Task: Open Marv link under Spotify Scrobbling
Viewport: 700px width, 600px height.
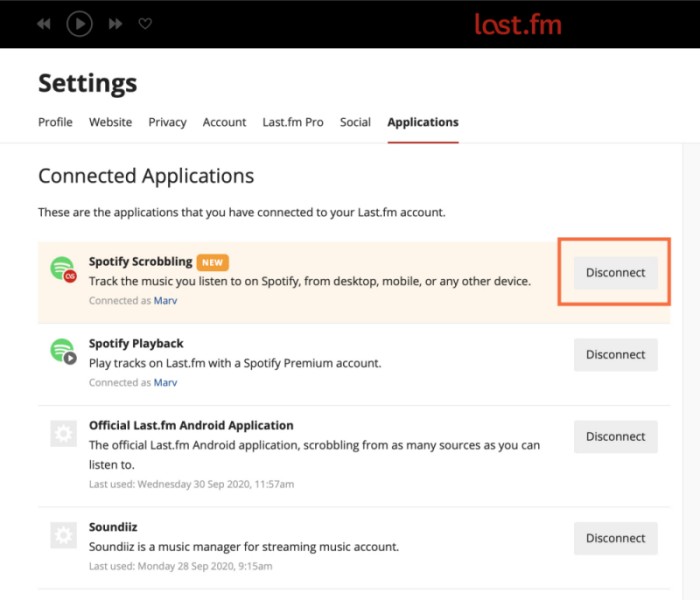Action: point(165,300)
